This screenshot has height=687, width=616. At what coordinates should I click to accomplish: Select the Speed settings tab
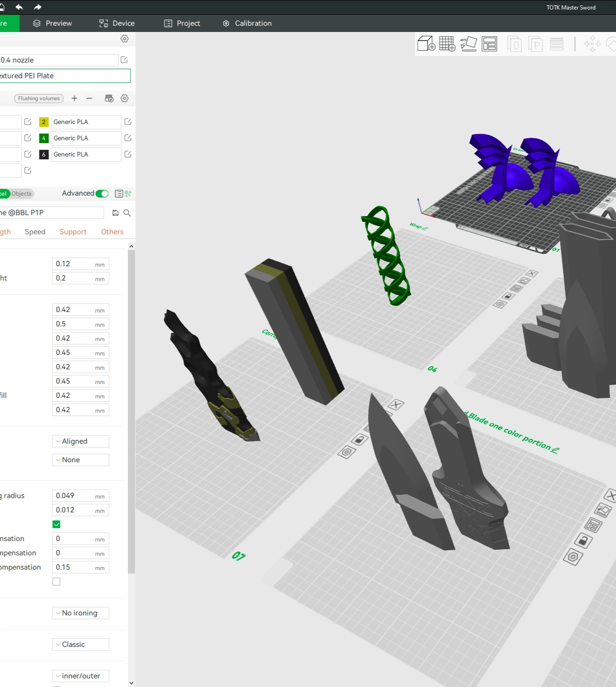click(x=35, y=232)
